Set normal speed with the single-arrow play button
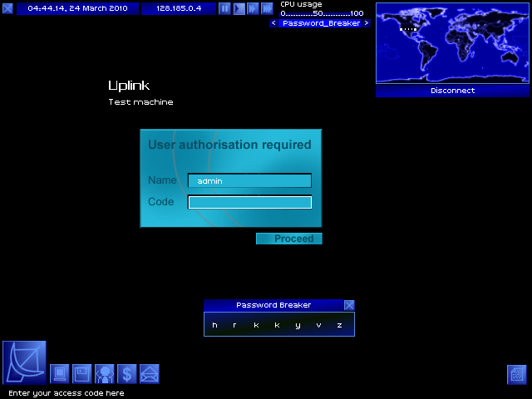This screenshot has height=399, width=532. (x=239, y=8)
